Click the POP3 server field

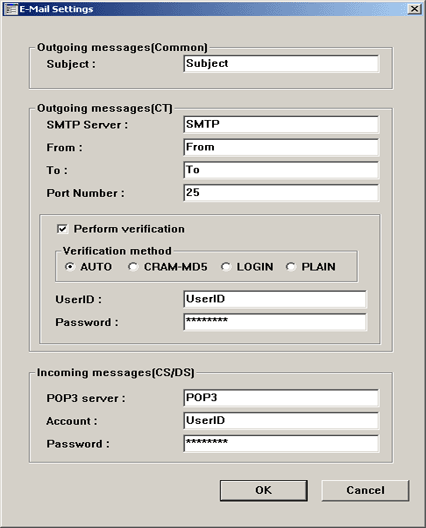(x=281, y=398)
